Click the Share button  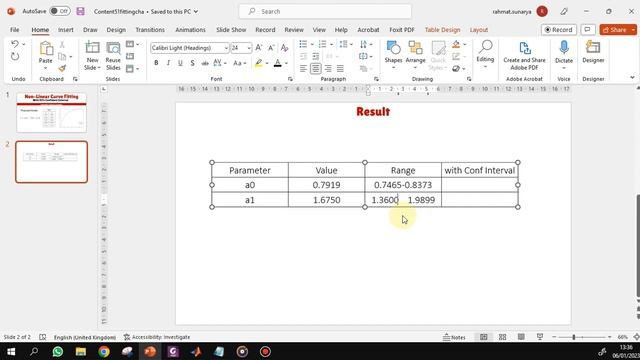point(615,30)
